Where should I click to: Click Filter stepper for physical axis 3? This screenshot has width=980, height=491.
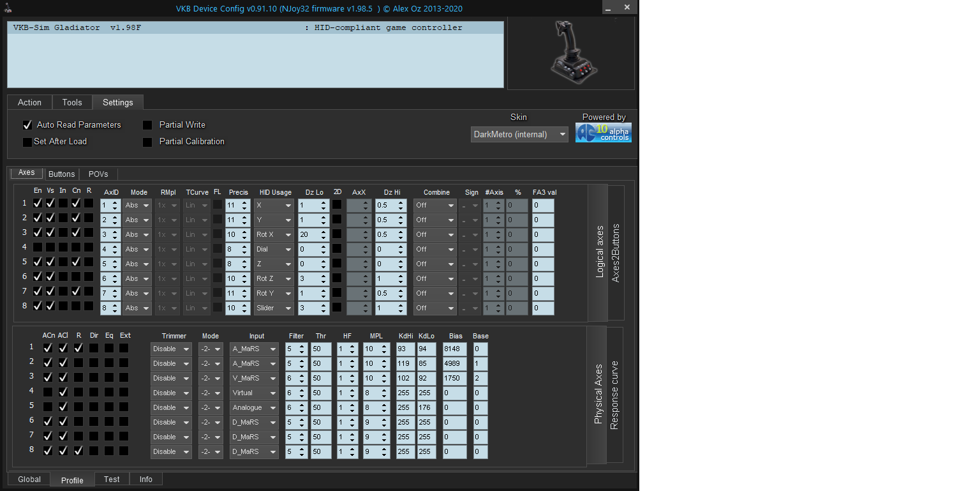(x=301, y=379)
